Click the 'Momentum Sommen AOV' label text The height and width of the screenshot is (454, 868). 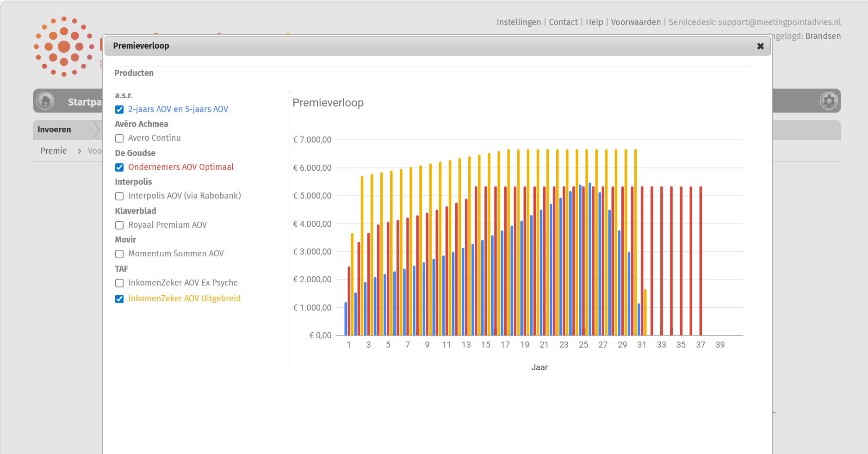tap(176, 254)
